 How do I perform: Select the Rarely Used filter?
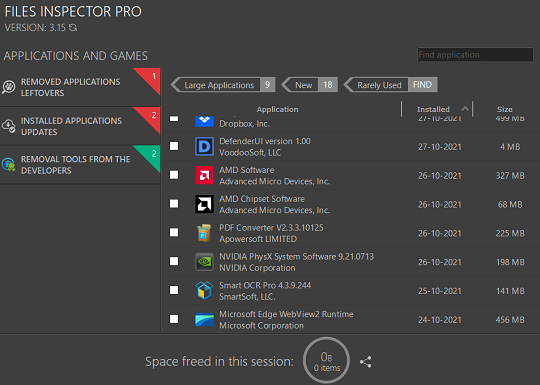point(379,85)
